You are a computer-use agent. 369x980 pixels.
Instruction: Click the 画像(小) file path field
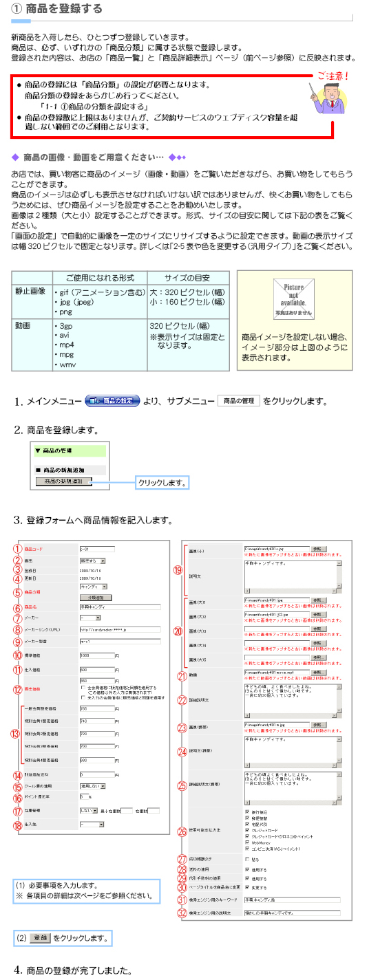tap(277, 549)
